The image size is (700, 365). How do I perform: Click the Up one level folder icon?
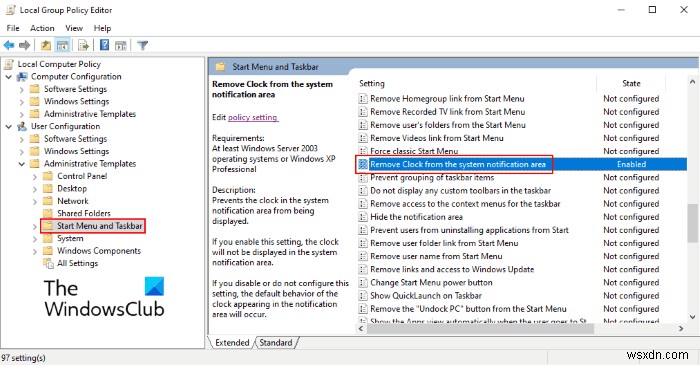(46, 45)
